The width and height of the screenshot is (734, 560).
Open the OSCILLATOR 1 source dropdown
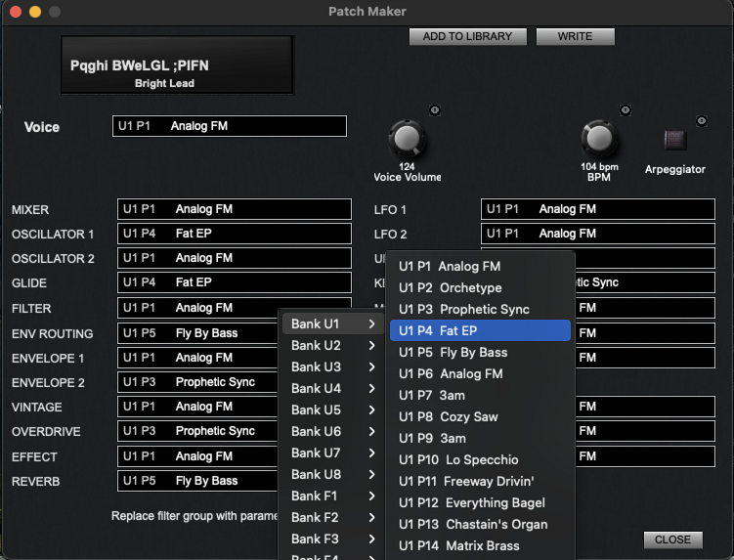[234, 234]
